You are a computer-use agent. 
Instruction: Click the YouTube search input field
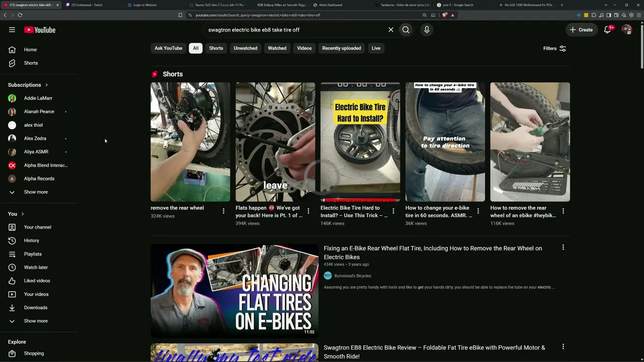click(x=296, y=30)
